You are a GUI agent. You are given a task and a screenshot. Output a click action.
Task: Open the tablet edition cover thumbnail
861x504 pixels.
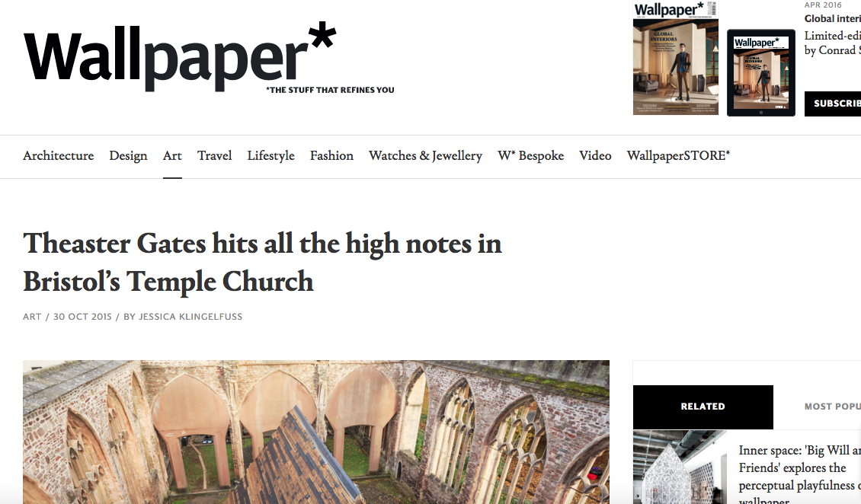click(761, 73)
